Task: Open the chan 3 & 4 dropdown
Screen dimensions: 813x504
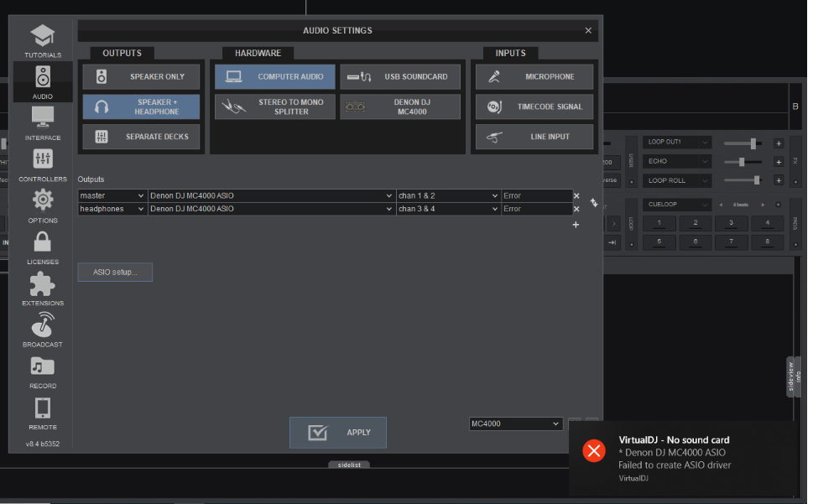Action: tap(449, 209)
